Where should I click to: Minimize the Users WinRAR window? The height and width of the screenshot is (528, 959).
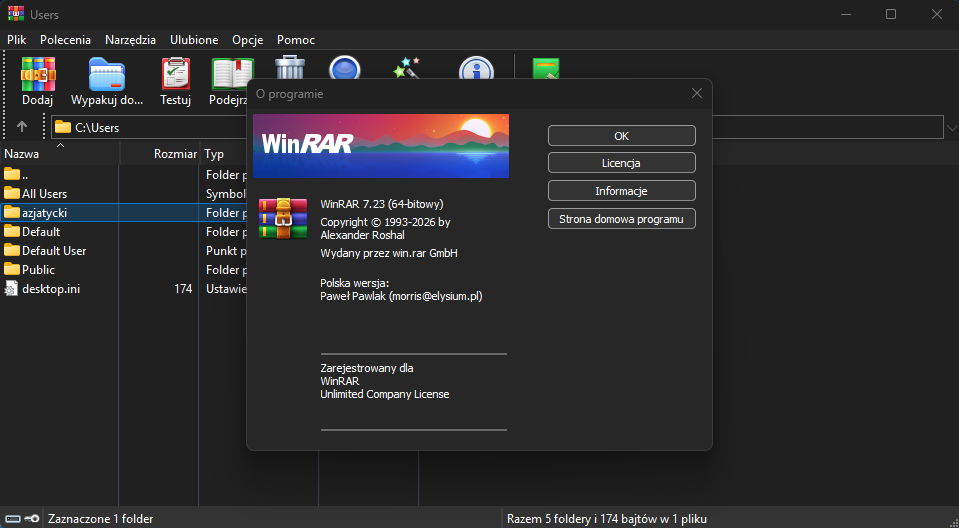tap(846, 14)
